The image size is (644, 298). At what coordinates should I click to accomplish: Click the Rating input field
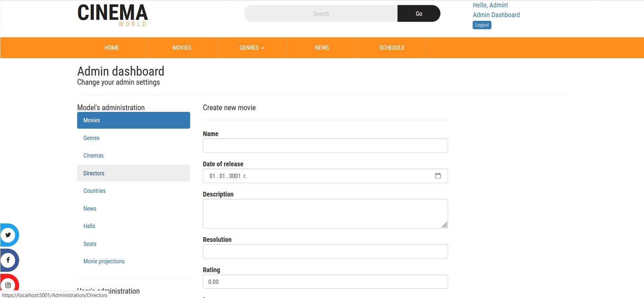click(x=325, y=282)
